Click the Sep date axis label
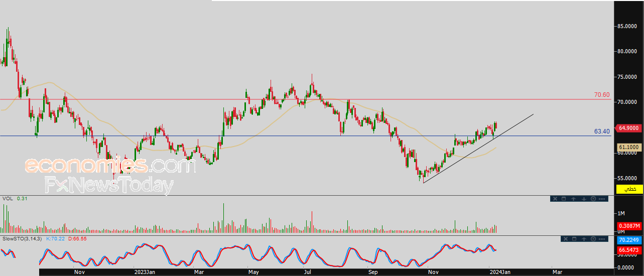 pyautogui.click(x=372, y=272)
